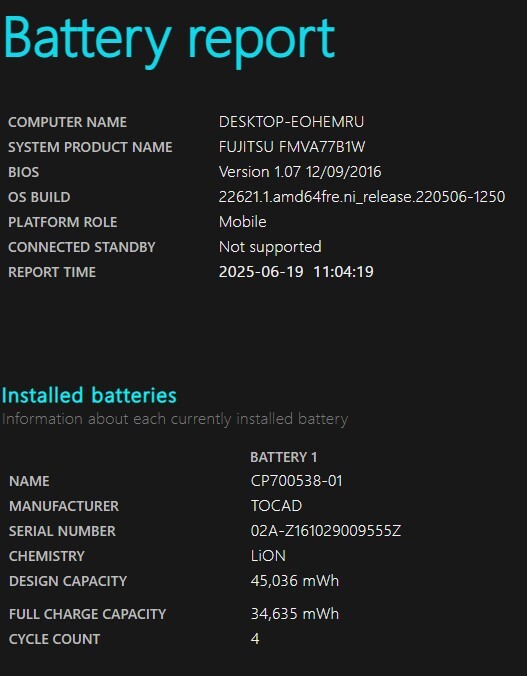Select platform role value Mobile
Screen dimensions: 527x676
pos(242,222)
